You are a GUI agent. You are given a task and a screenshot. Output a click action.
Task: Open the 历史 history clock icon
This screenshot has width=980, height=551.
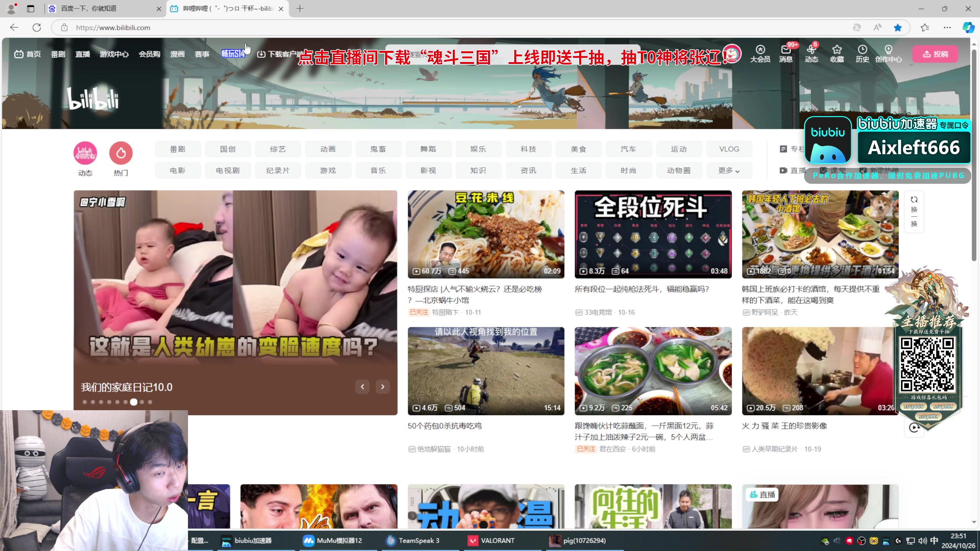tap(862, 54)
